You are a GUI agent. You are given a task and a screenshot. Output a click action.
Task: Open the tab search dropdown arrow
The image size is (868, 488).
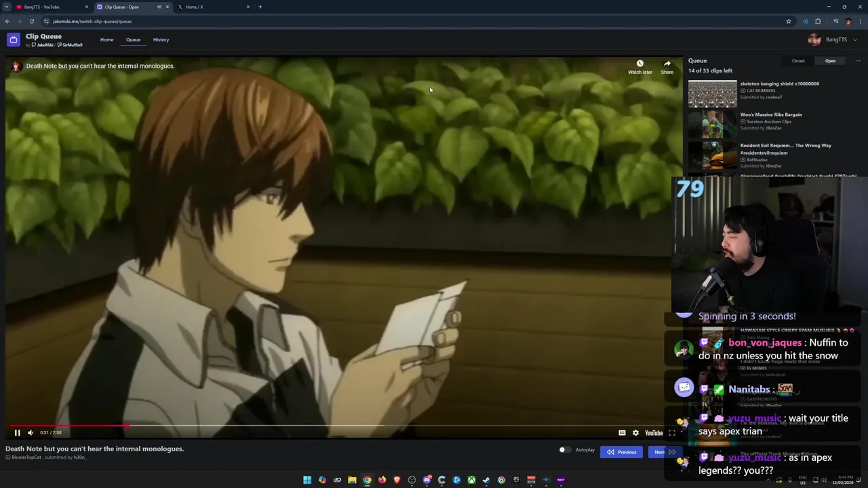click(x=6, y=7)
